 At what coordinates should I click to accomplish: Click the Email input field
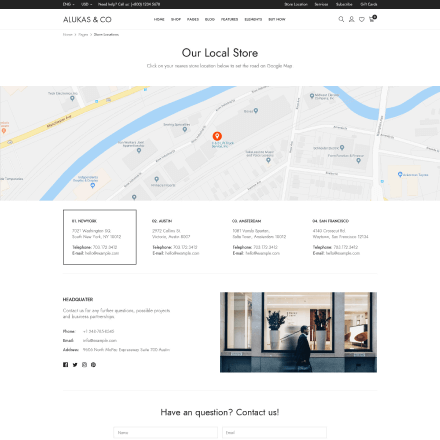pyautogui.click(x=274, y=433)
